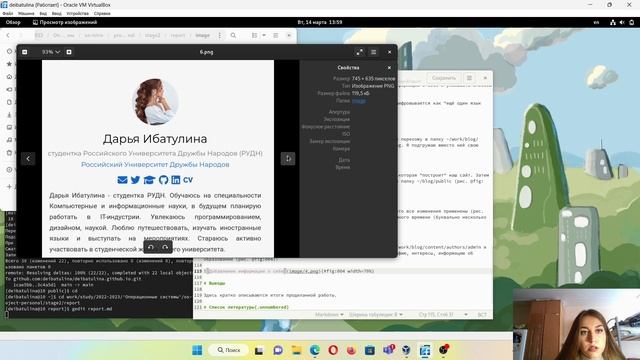Search in the file manager
Image resolution: width=640 pixels, height=360 pixels.
pyautogui.click(x=233, y=36)
